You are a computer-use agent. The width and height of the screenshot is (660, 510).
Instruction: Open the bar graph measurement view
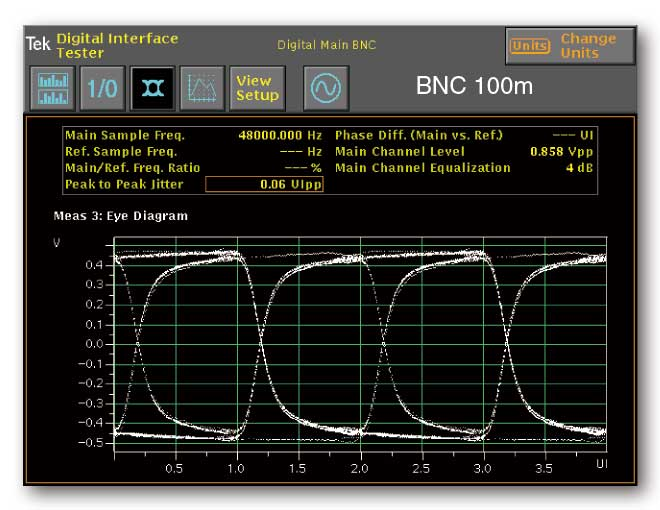pyautogui.click(x=53, y=88)
